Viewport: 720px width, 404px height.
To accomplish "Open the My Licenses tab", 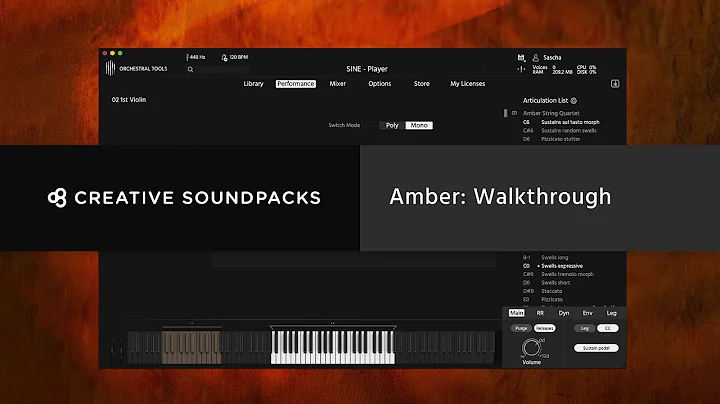I will [467, 84].
